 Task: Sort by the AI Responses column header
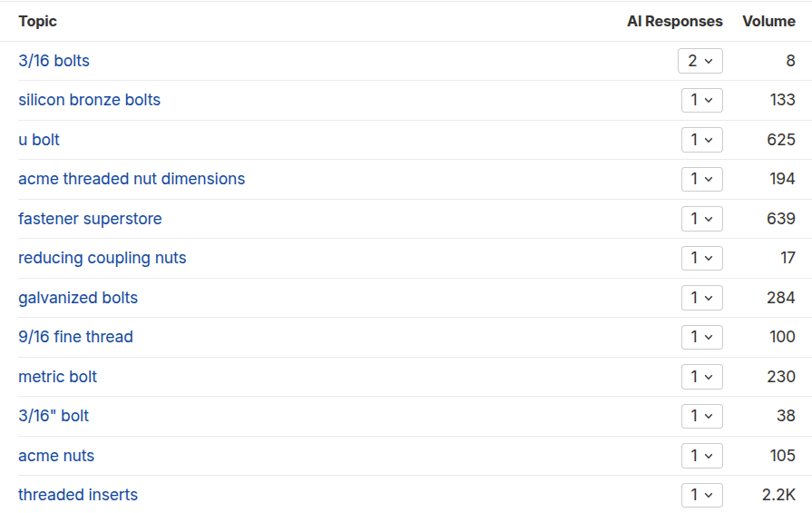[674, 21]
